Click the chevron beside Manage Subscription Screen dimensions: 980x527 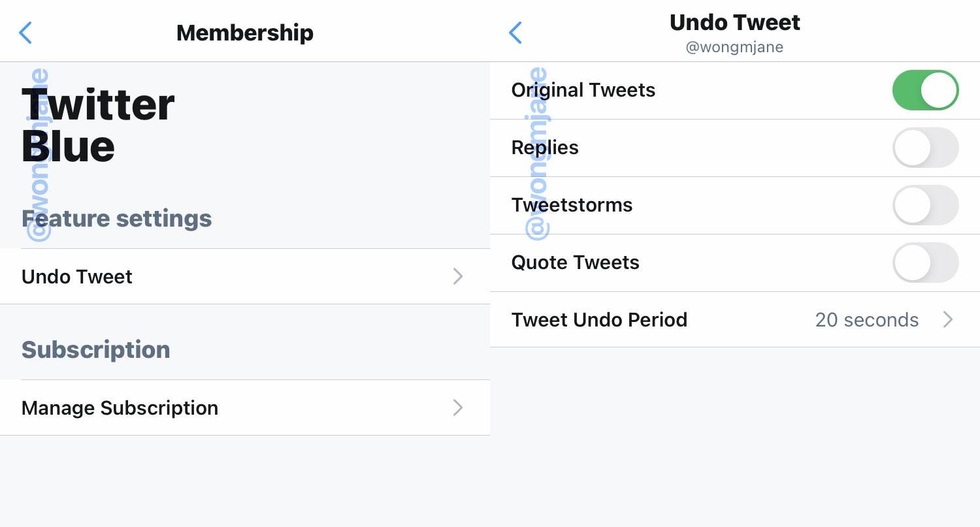tap(458, 407)
